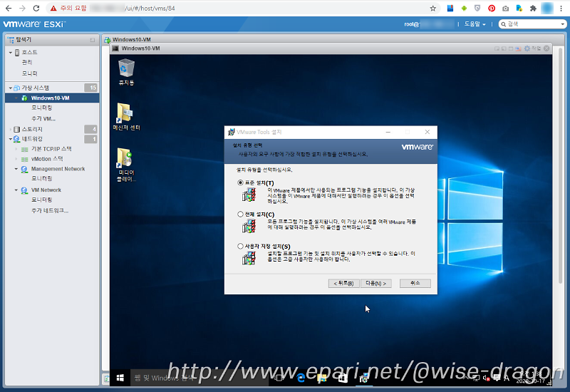Click the 가상 시스템 count badge 15
This screenshot has width=570, height=392.
(91, 88)
